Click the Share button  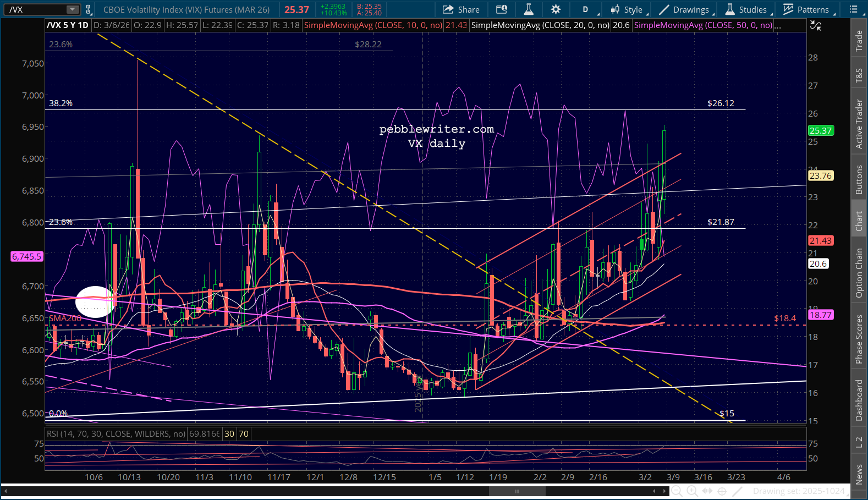pos(461,9)
